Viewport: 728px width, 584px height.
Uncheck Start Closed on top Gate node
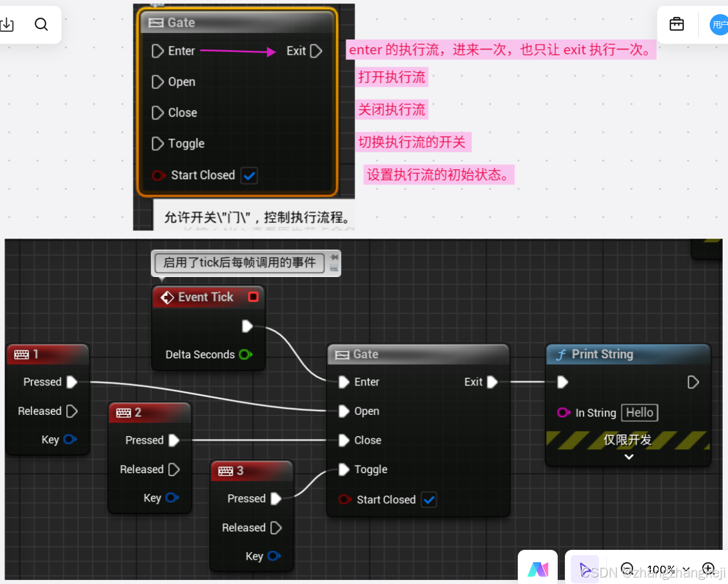249,176
